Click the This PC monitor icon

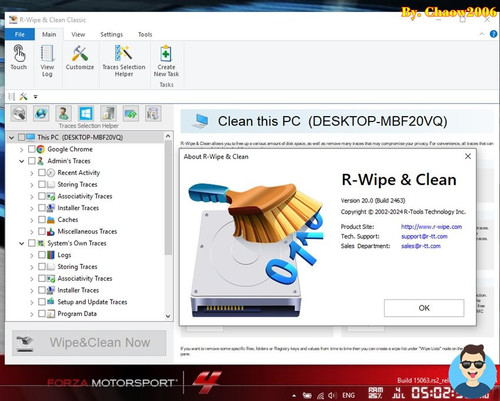point(30,137)
